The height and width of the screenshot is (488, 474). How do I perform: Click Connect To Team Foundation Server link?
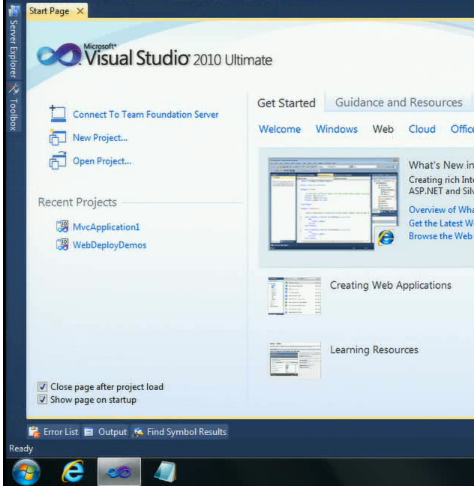click(x=146, y=114)
